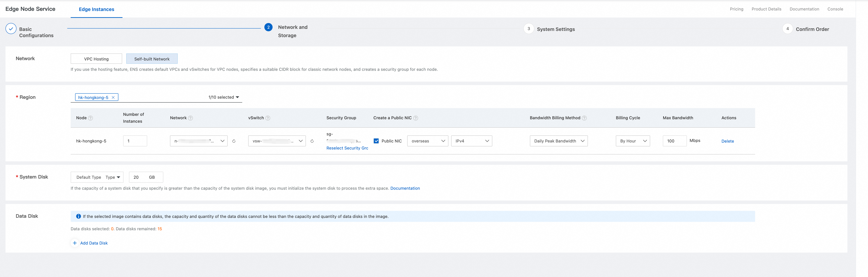Viewport: 868px width, 277px height.
Task: Click the Delete action link
Action: click(728, 141)
